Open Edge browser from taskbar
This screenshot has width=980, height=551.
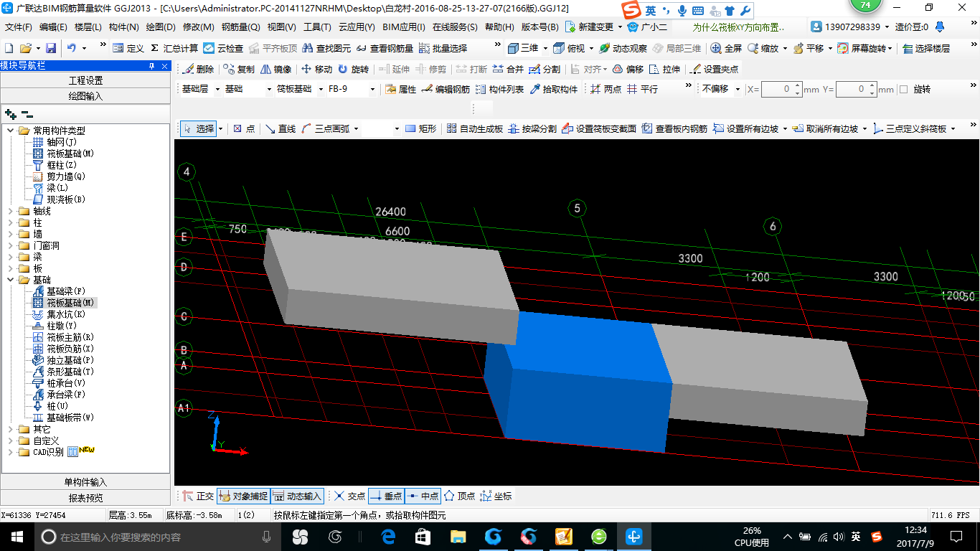[x=389, y=537]
